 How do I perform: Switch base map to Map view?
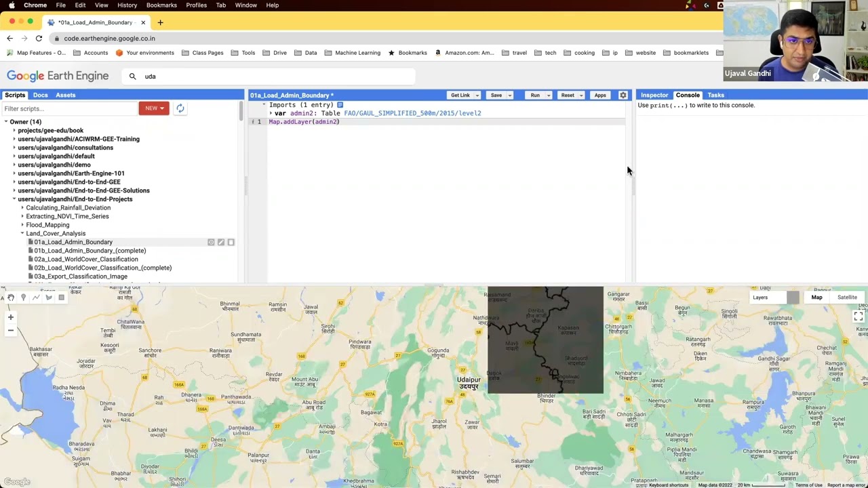(816, 298)
